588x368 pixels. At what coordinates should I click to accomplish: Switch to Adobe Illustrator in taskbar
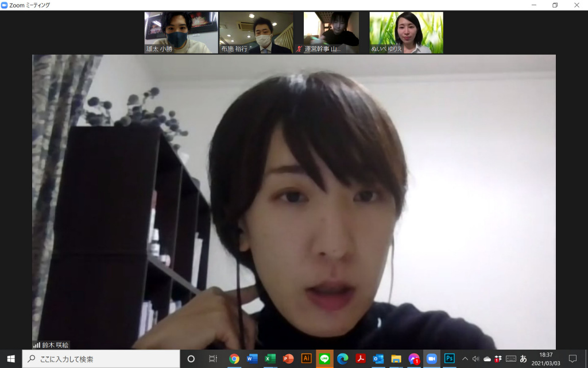click(307, 359)
